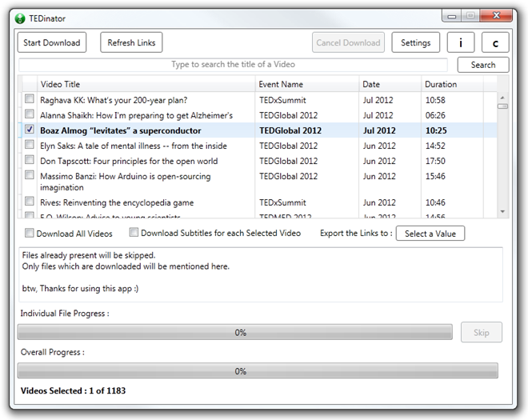
Task: Open the info 'i' button
Action: (460, 43)
